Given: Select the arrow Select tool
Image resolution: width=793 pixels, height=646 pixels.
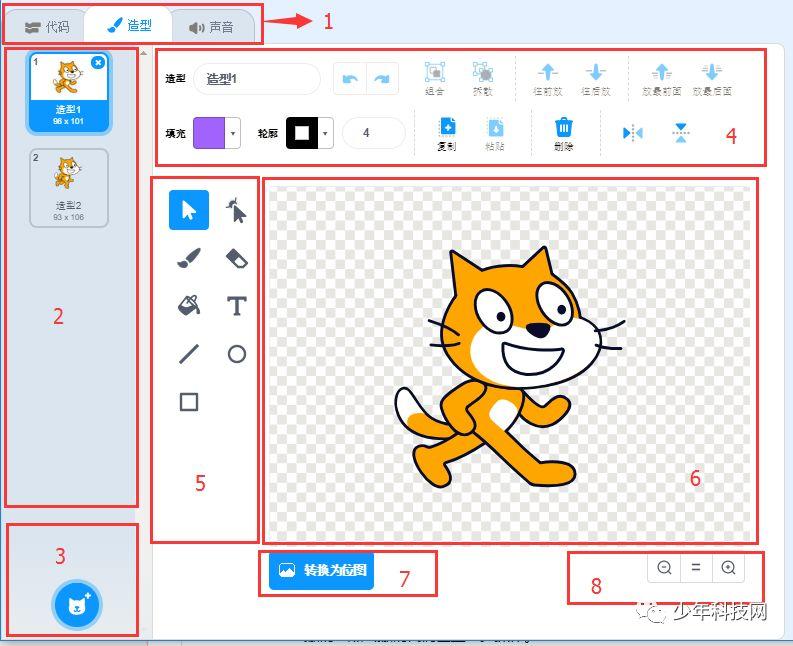Looking at the screenshot, I should coord(189,210).
